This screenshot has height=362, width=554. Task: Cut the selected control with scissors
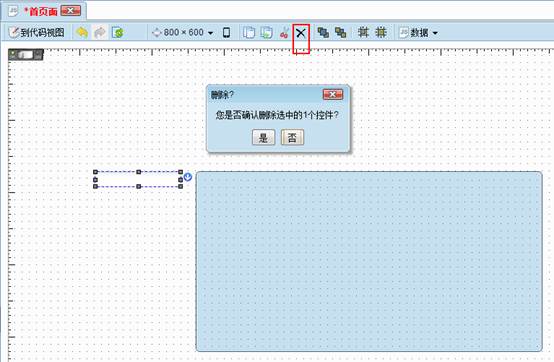pos(284,32)
